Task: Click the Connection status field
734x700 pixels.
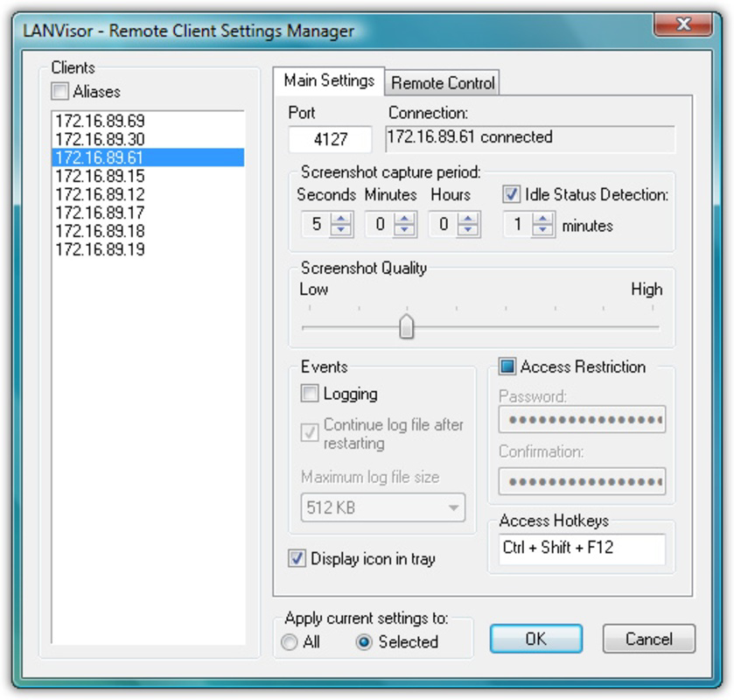Action: coord(530,138)
